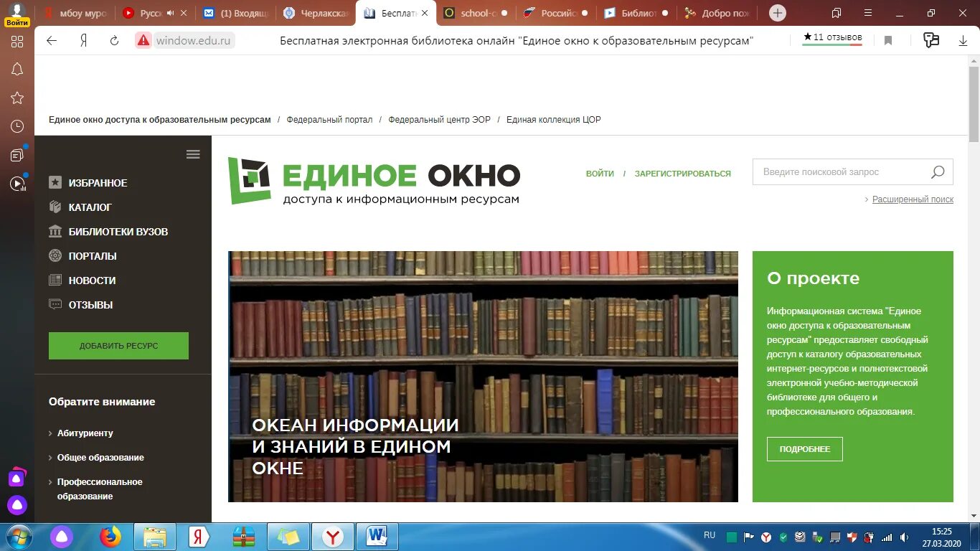Open НОВОСТИ menu item

(x=92, y=281)
